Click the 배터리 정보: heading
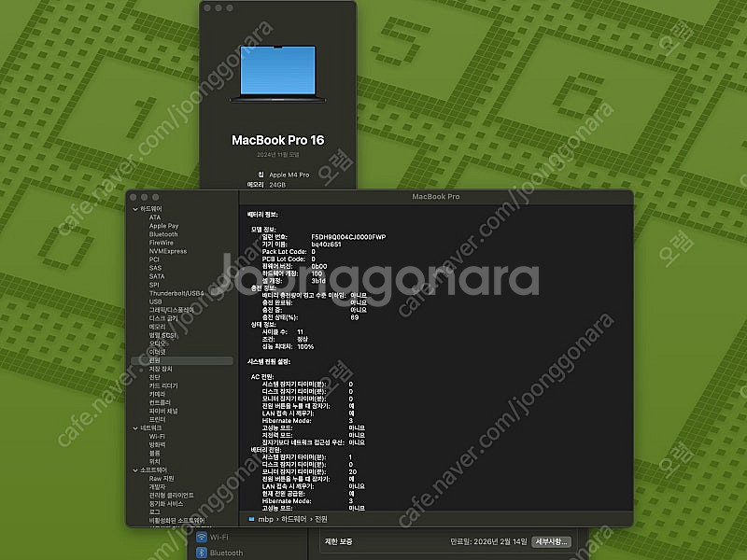 (262, 215)
